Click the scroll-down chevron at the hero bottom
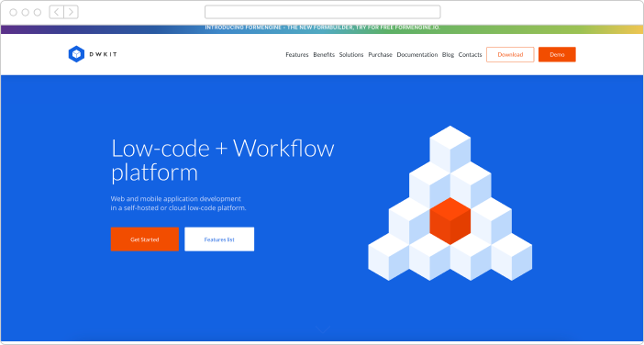Viewport: 644px width, 345px height. 323,329
